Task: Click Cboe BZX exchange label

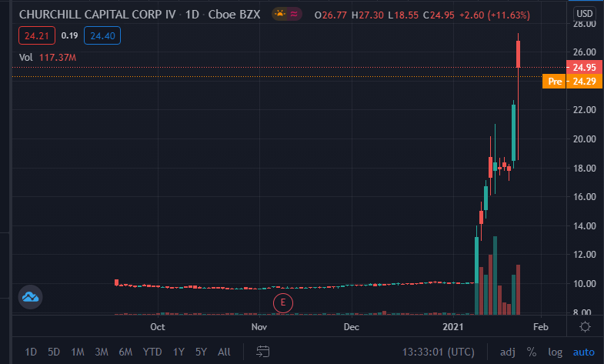Action: click(x=234, y=15)
